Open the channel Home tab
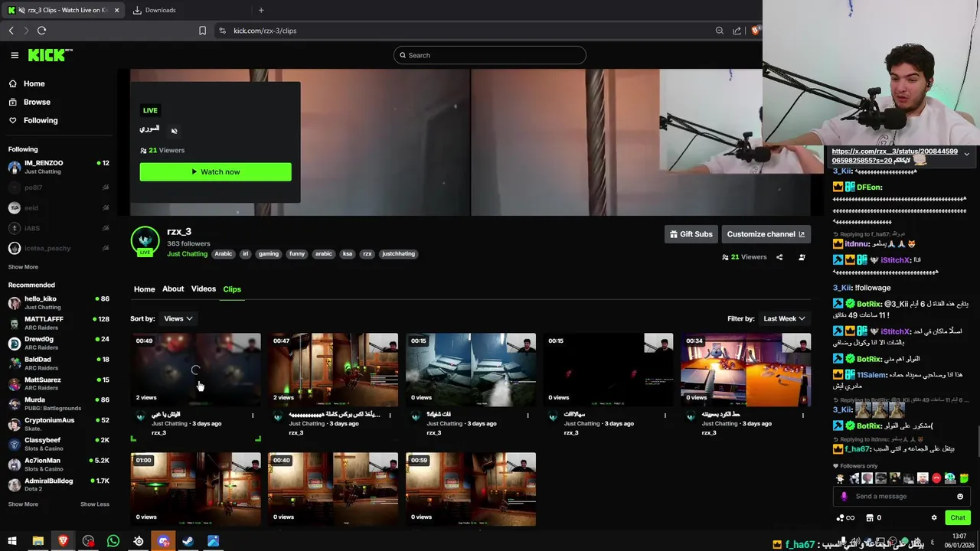 coord(144,289)
